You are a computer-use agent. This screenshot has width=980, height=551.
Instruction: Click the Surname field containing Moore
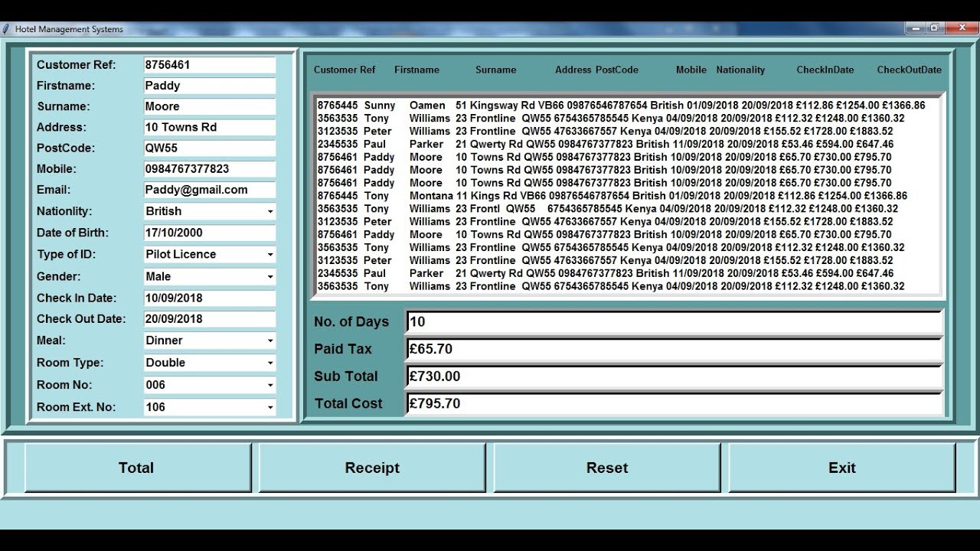pyautogui.click(x=210, y=106)
